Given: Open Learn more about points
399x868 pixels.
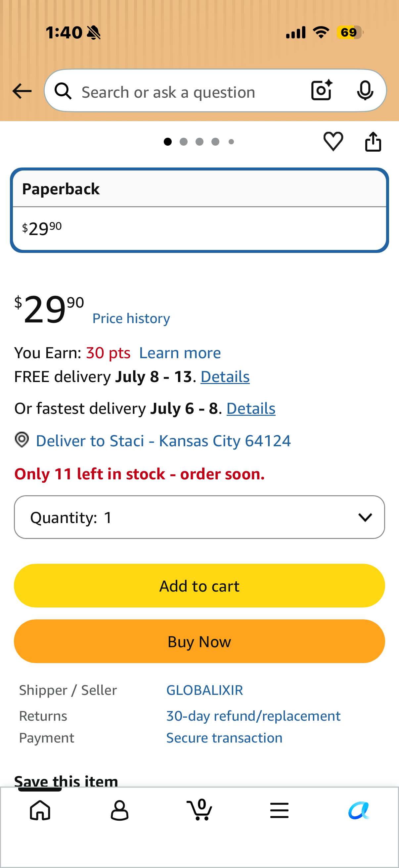Looking at the screenshot, I should [180, 353].
